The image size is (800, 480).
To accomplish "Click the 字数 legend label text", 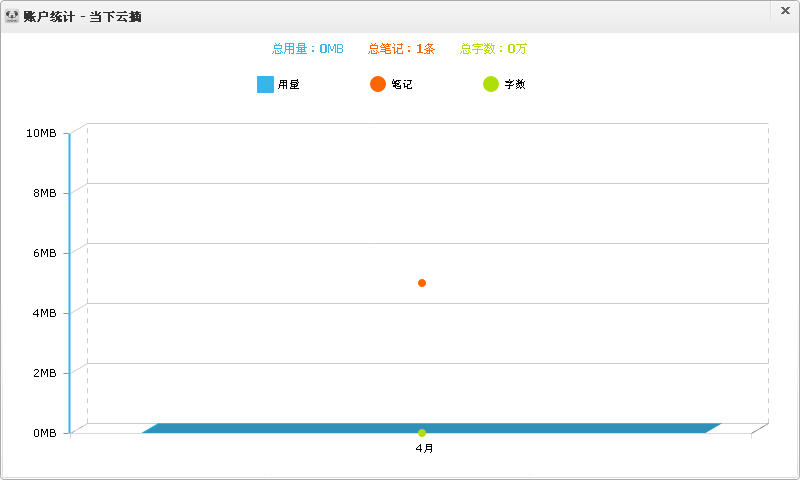I will point(515,85).
